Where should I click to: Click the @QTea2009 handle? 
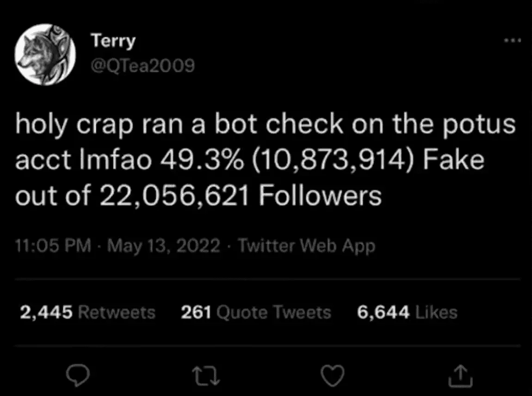(142, 67)
